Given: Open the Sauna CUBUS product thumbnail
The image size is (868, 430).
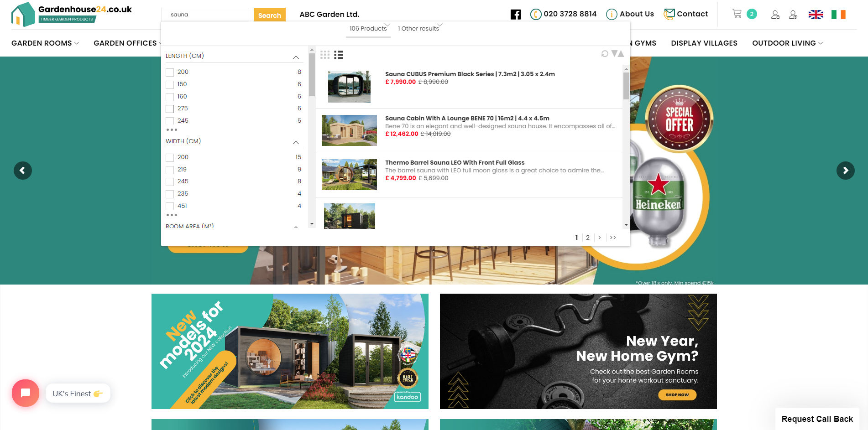Looking at the screenshot, I should point(349,86).
